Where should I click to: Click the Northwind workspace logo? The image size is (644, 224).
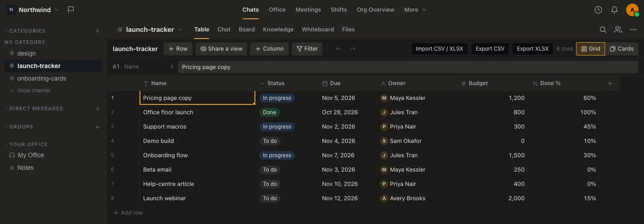tap(11, 10)
